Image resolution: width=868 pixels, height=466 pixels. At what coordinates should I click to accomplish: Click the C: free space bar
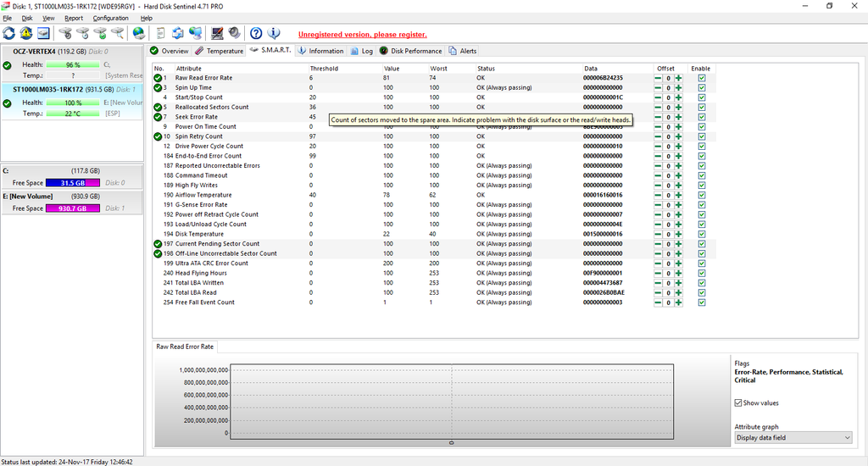tap(72, 182)
